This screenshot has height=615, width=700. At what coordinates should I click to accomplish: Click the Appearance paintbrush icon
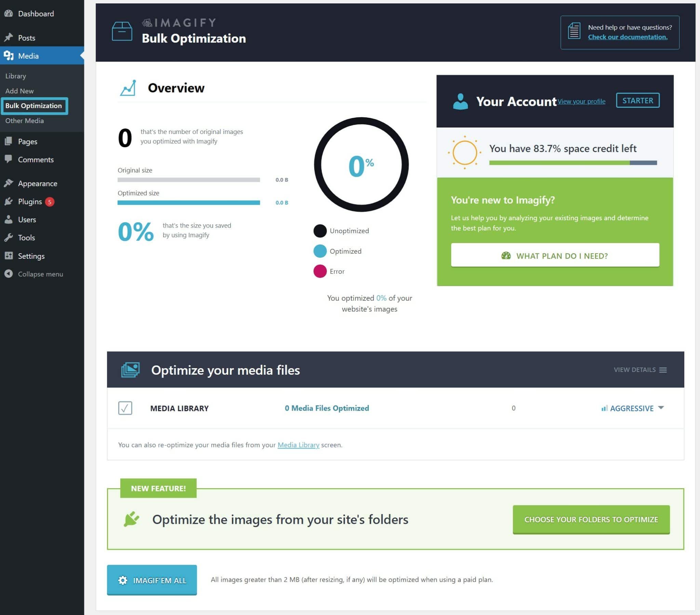[x=9, y=183]
